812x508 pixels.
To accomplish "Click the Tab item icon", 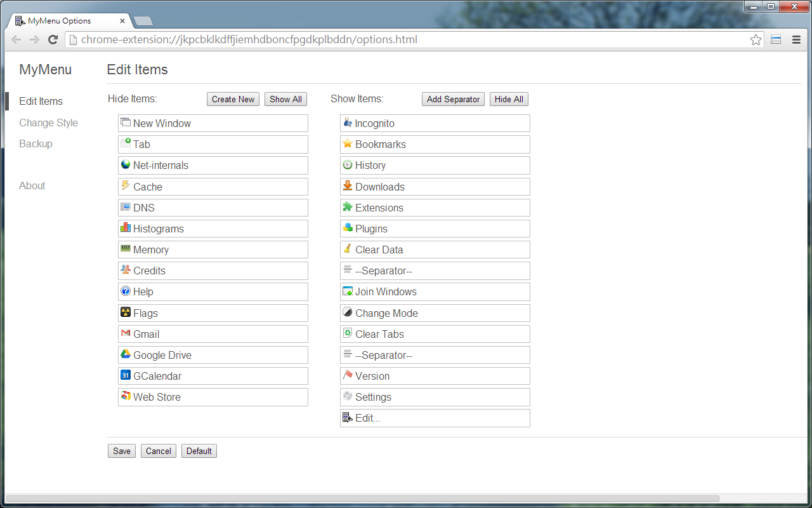I will (x=126, y=144).
